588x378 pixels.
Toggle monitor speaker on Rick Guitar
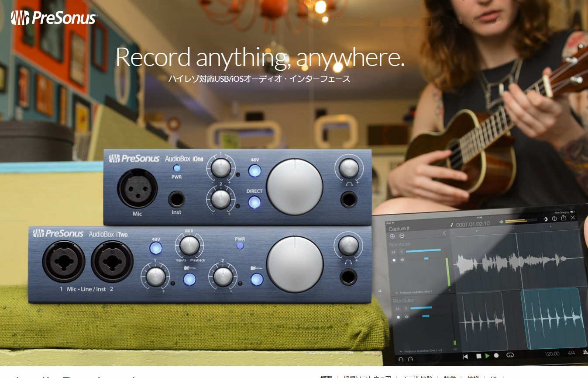[x=407, y=316]
